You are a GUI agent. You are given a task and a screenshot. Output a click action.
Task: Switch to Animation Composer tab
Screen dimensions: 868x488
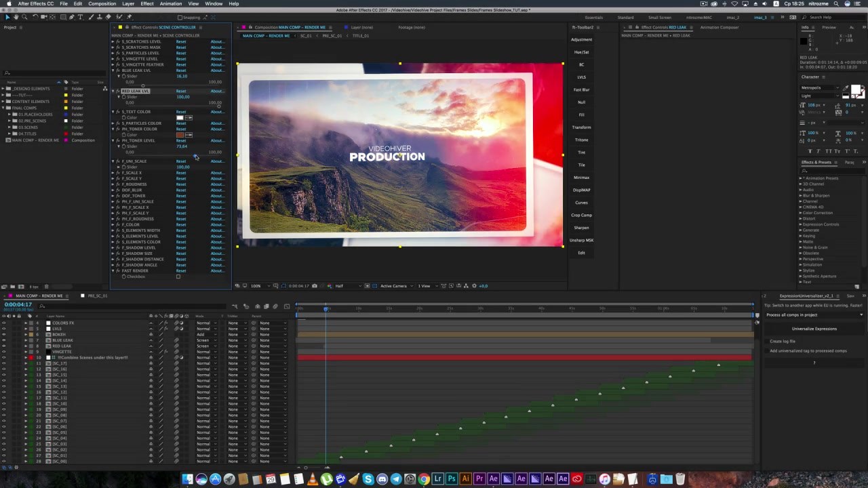point(719,27)
